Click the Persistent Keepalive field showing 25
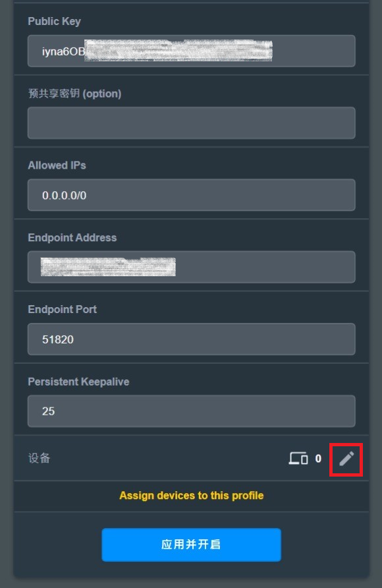This screenshot has height=588, width=382. click(x=192, y=411)
